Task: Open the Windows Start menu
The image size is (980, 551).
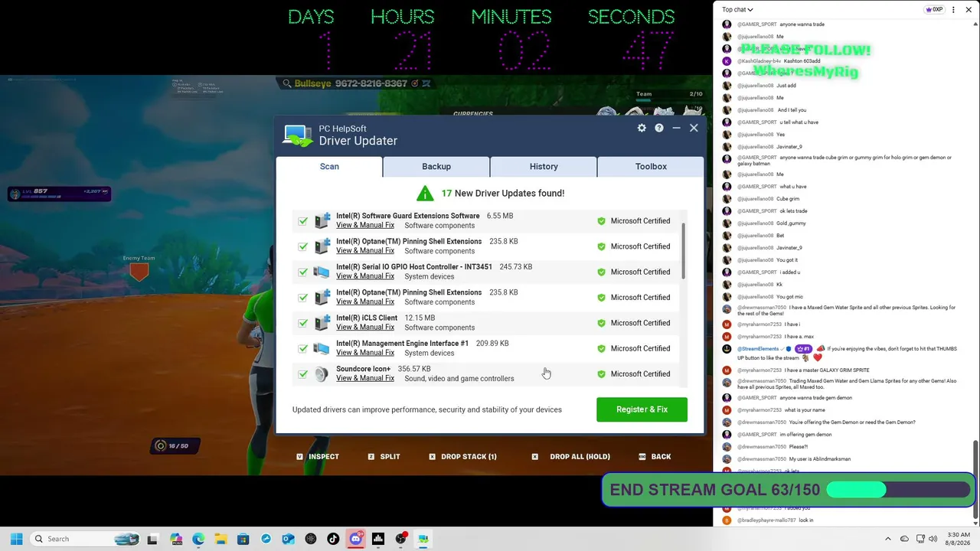Action: 16,539
